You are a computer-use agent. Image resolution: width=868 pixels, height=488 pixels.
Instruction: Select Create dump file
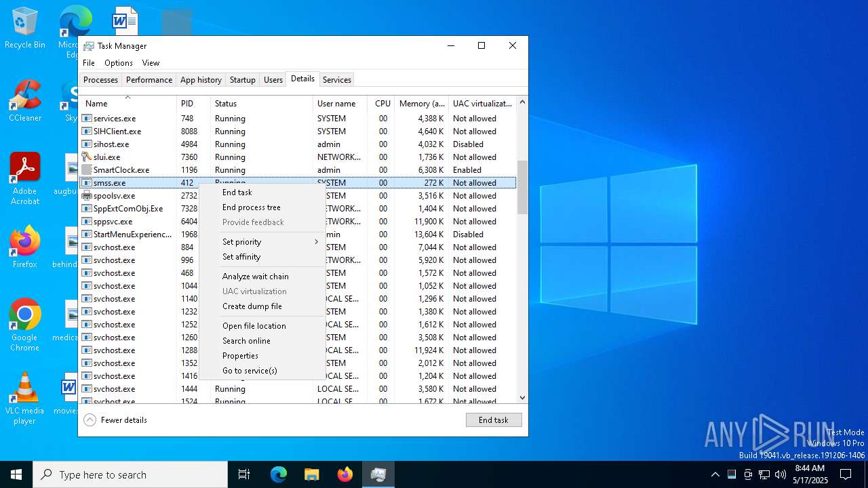[262, 306]
